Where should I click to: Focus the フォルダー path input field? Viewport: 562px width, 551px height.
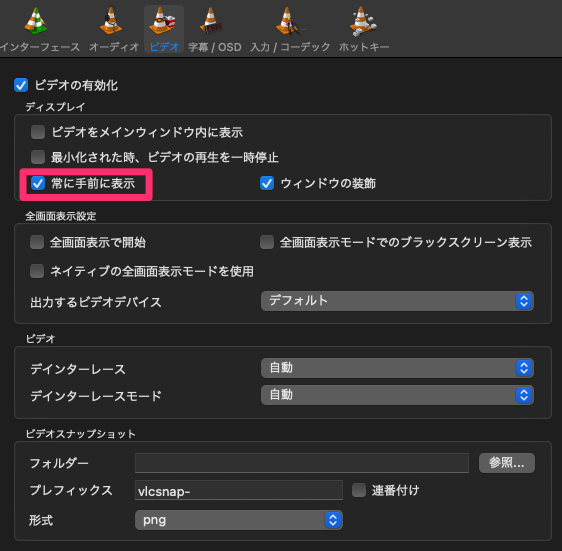(302, 463)
